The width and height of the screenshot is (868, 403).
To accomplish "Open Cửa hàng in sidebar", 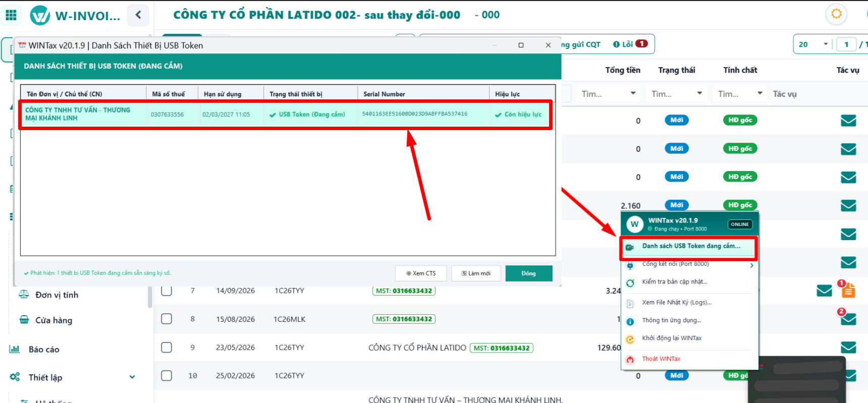I will click(x=53, y=320).
